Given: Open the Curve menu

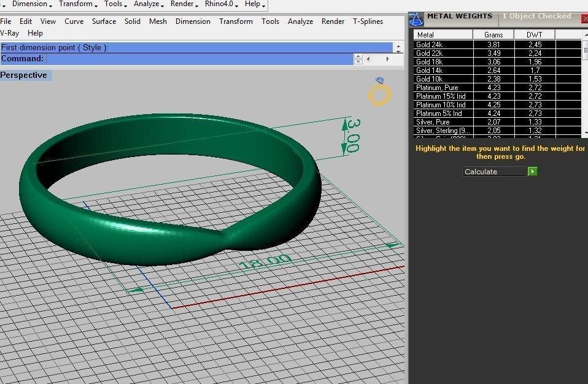Looking at the screenshot, I should pyautogui.click(x=74, y=21).
